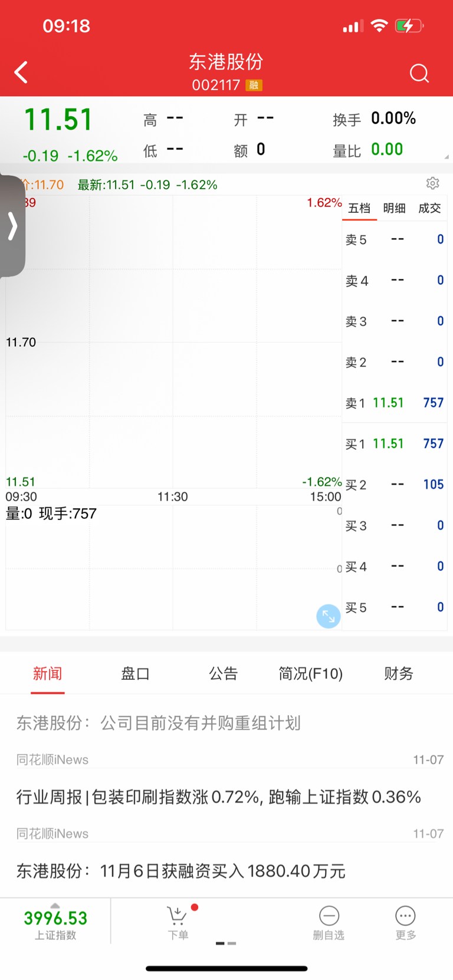This screenshot has height=980, width=453.
Task: Open the 下单 order cart icon
Action: pos(178,923)
